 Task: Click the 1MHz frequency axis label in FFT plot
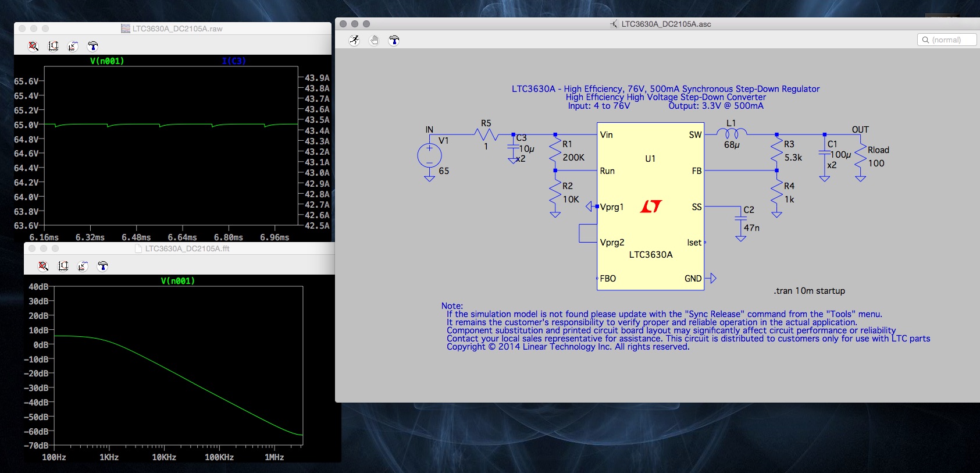[x=275, y=457]
